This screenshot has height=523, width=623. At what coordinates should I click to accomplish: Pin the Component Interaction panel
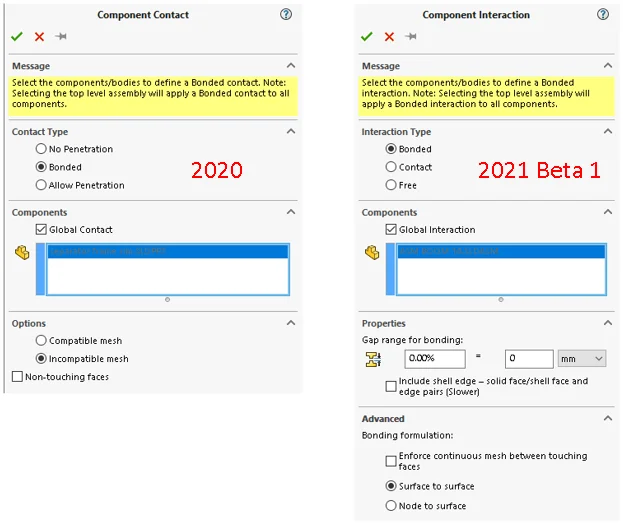pyautogui.click(x=411, y=36)
